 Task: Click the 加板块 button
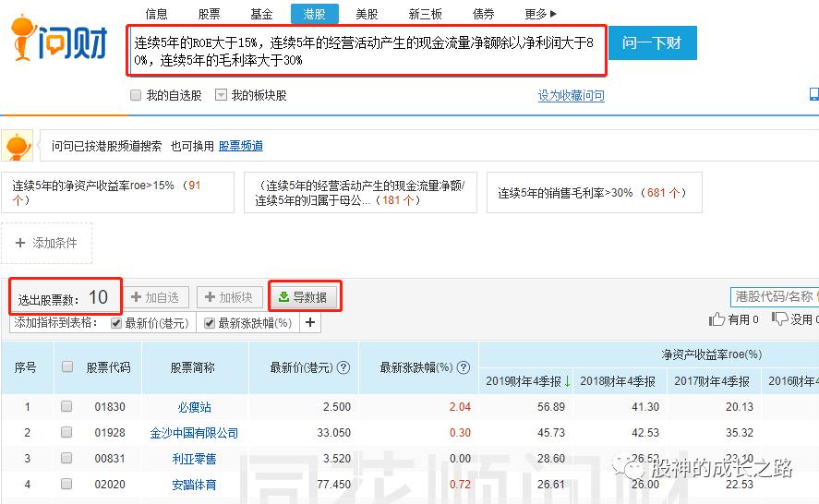(229, 297)
